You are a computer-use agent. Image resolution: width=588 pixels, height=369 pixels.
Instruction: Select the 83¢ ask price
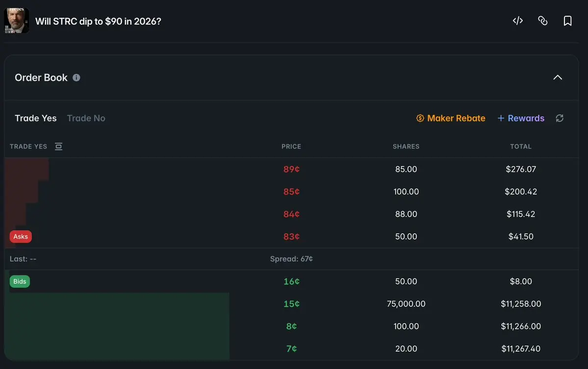click(x=291, y=236)
